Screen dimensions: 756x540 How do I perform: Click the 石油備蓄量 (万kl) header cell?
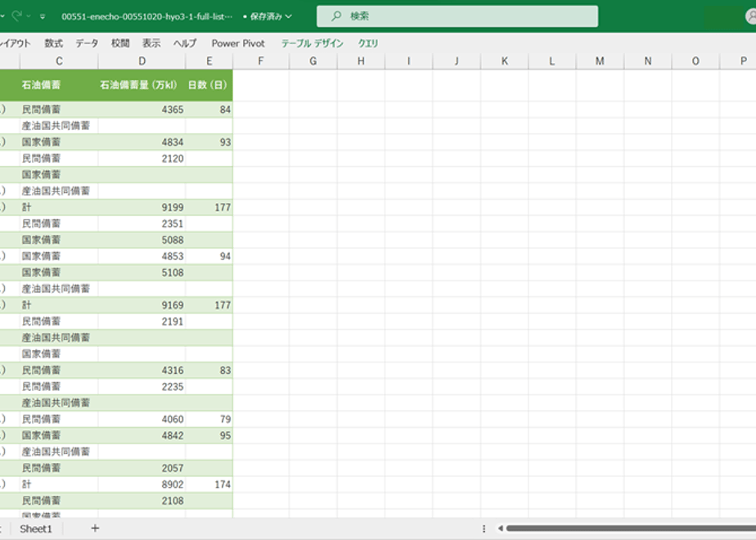(x=142, y=85)
